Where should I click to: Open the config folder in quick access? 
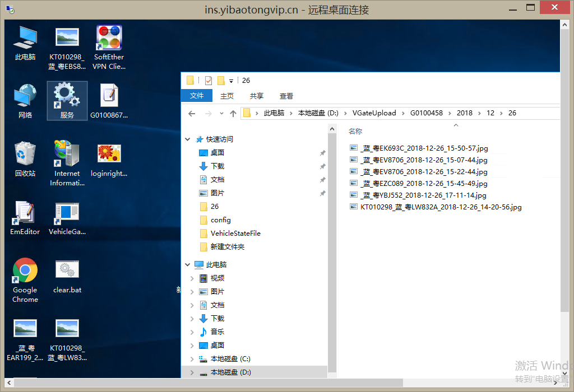coord(220,220)
